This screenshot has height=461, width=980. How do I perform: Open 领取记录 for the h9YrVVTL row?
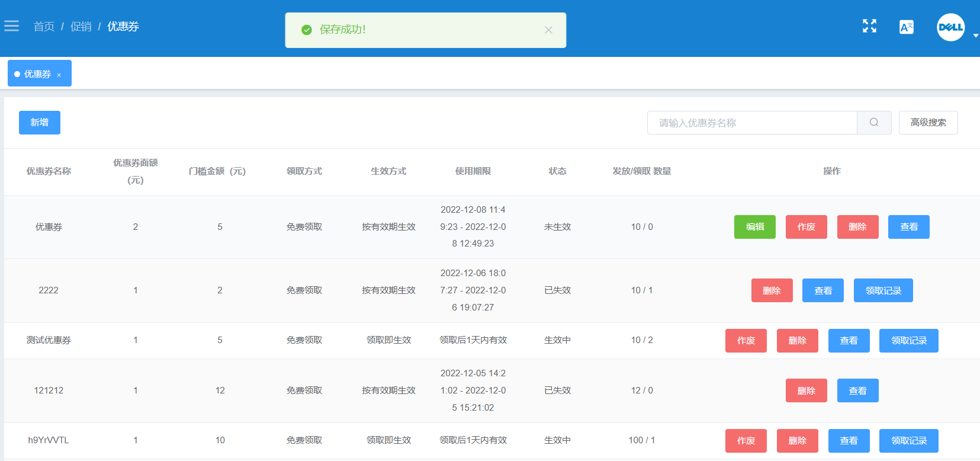click(x=909, y=441)
